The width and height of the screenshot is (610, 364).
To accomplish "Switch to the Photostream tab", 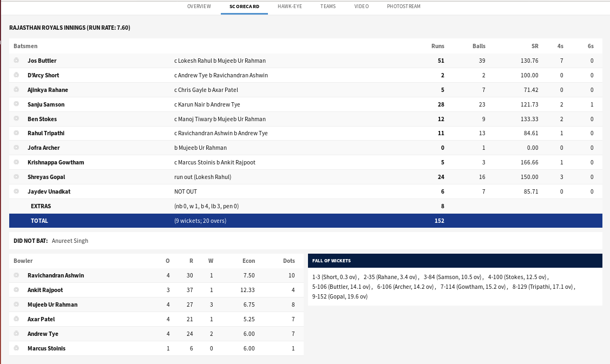I will [x=404, y=6].
